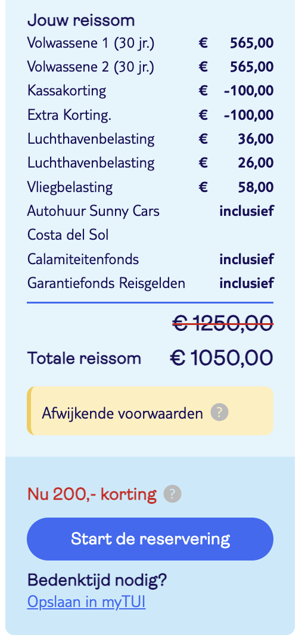Click the Costa del Sol text
This screenshot has height=644, width=305.
click(68, 235)
